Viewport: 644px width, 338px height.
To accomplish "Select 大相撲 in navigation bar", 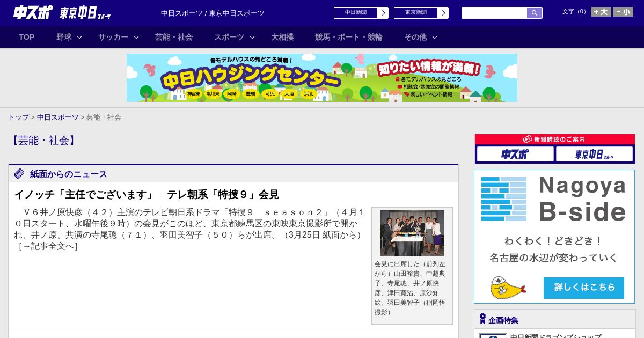I will 282,37.
